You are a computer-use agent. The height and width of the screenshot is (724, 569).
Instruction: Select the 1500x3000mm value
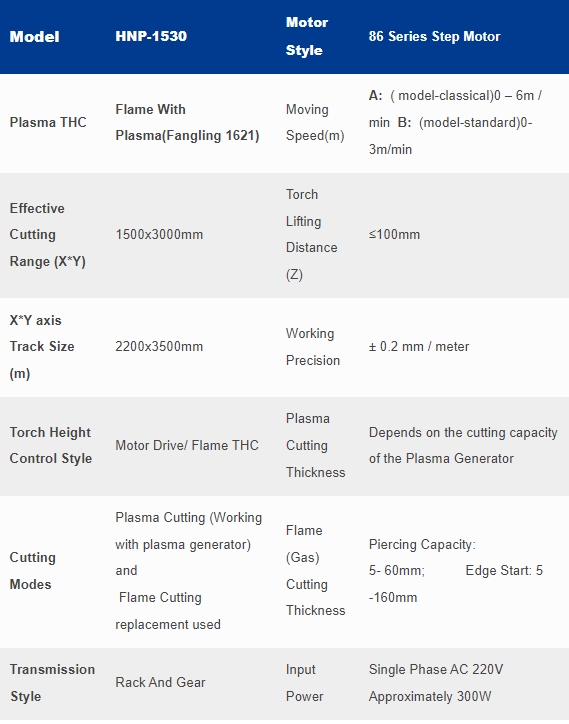159,235
